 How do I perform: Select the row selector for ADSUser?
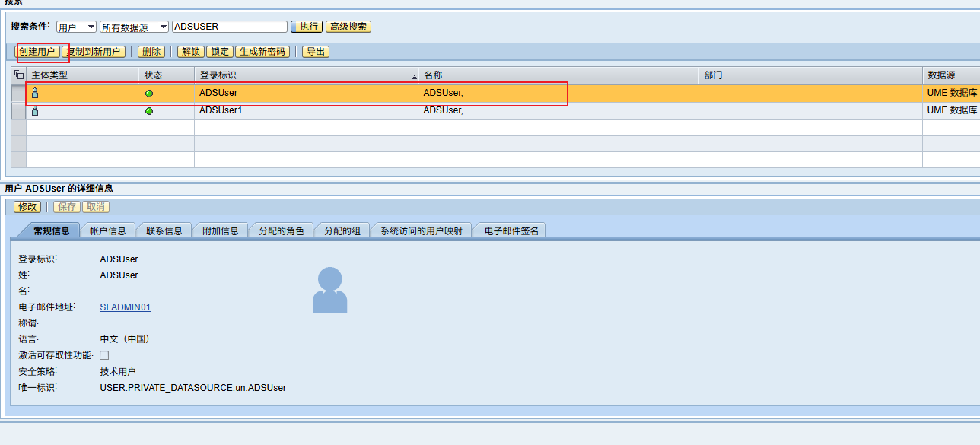[18, 93]
